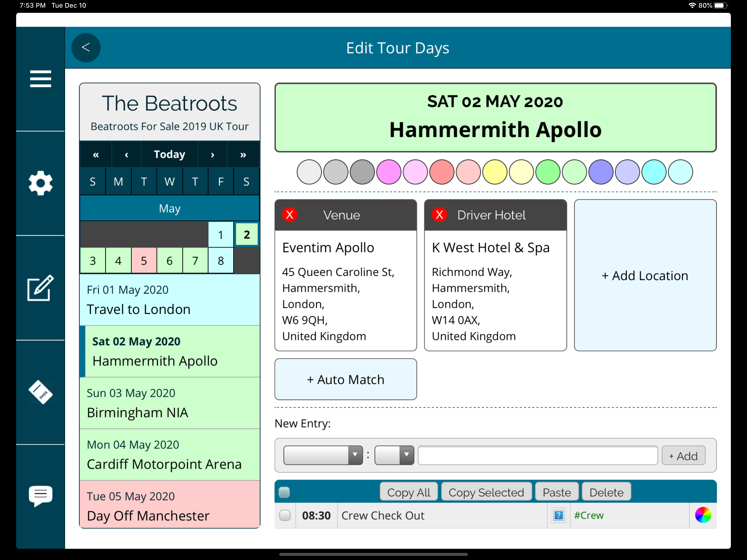The width and height of the screenshot is (747, 560).
Task: Click the + Add entry button
Action: pos(683,456)
